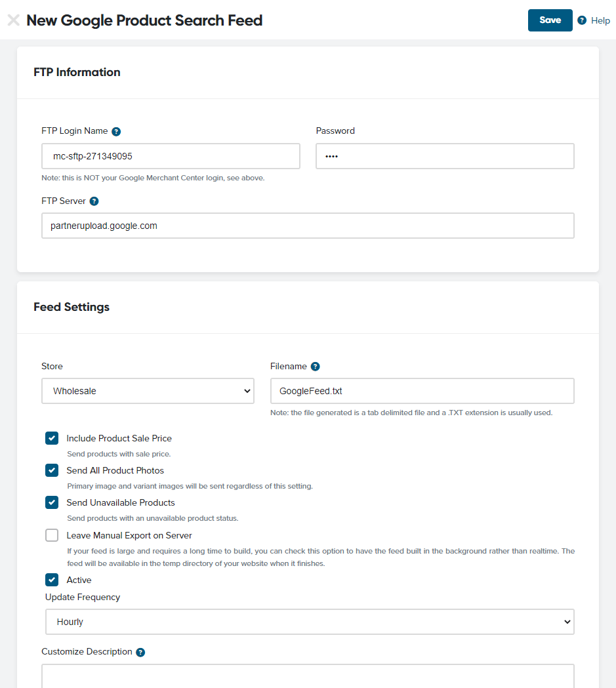Click the Save button
Screen dimensions: 616x688
(550, 20)
